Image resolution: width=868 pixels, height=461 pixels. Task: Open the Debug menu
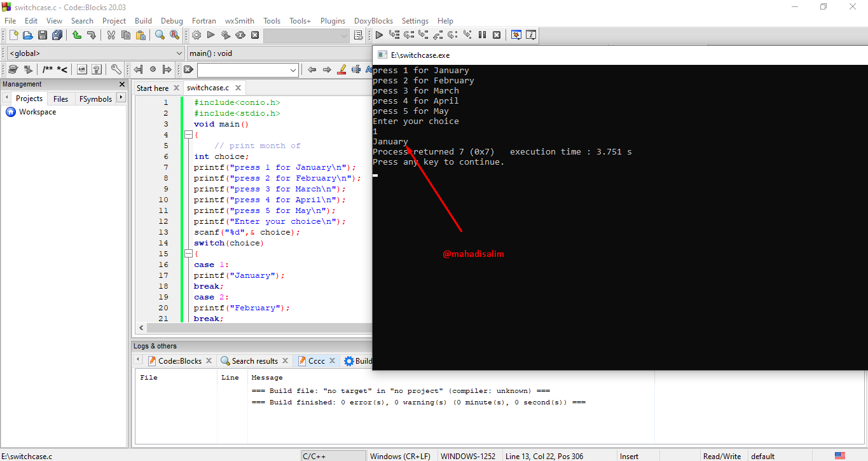pyautogui.click(x=172, y=21)
